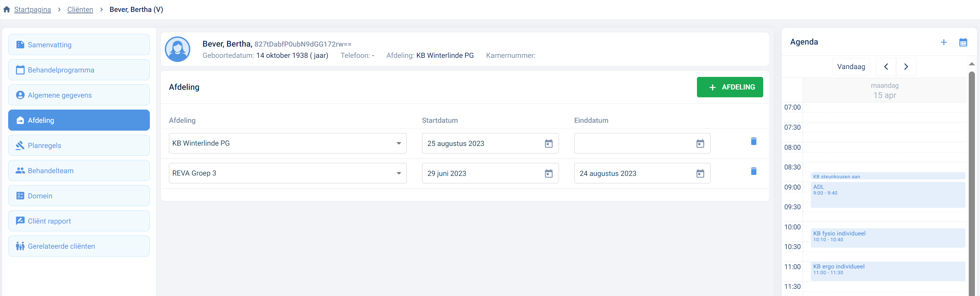Image resolution: width=980 pixels, height=296 pixels.
Task: Open the KB fysio individueel appointment
Action: click(888, 238)
